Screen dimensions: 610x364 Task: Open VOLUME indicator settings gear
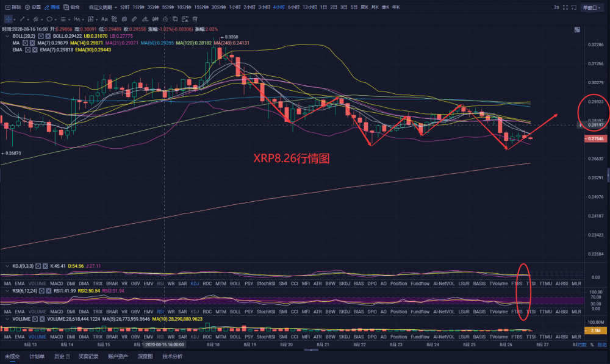[35, 319]
